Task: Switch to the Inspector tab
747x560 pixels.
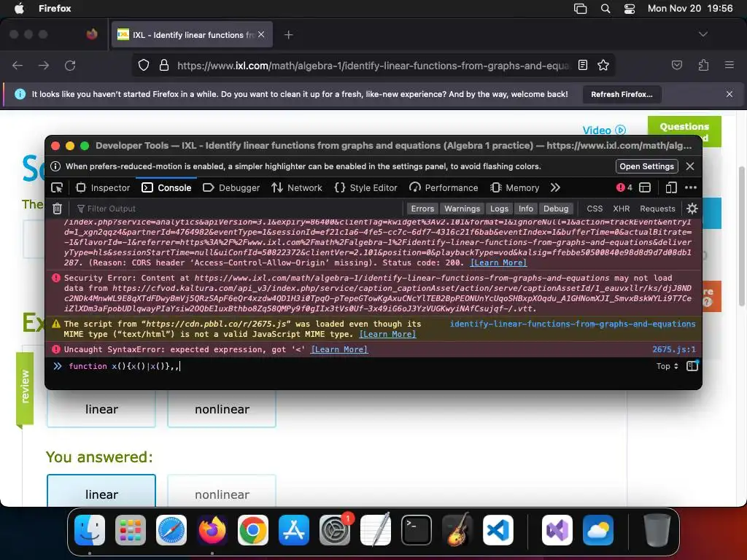Action: pyautogui.click(x=103, y=187)
